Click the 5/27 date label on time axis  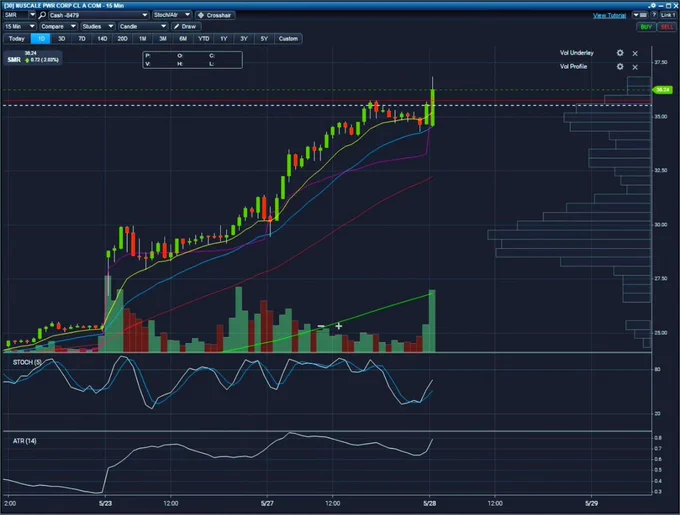pyautogui.click(x=267, y=503)
